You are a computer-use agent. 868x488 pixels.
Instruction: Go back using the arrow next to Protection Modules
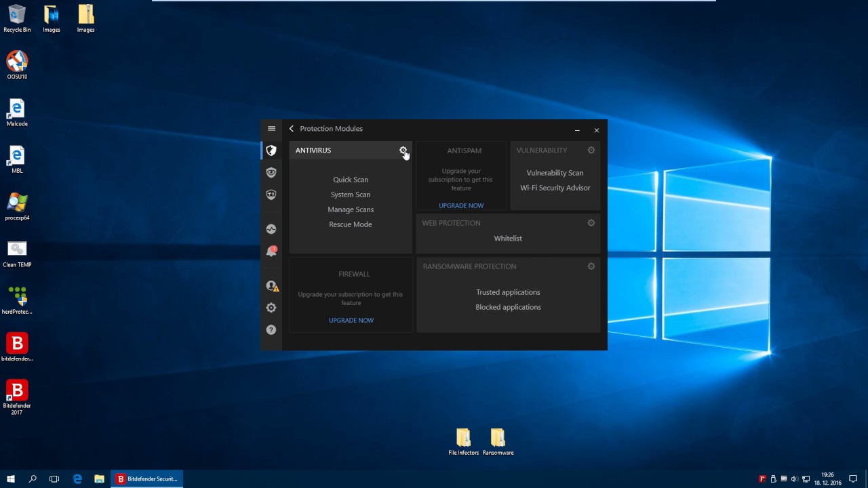click(x=291, y=128)
